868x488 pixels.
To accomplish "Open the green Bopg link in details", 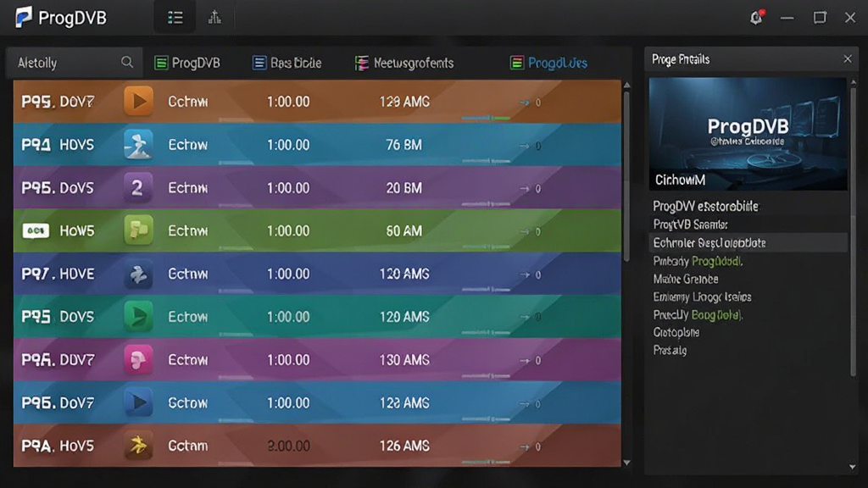I will [x=717, y=315].
